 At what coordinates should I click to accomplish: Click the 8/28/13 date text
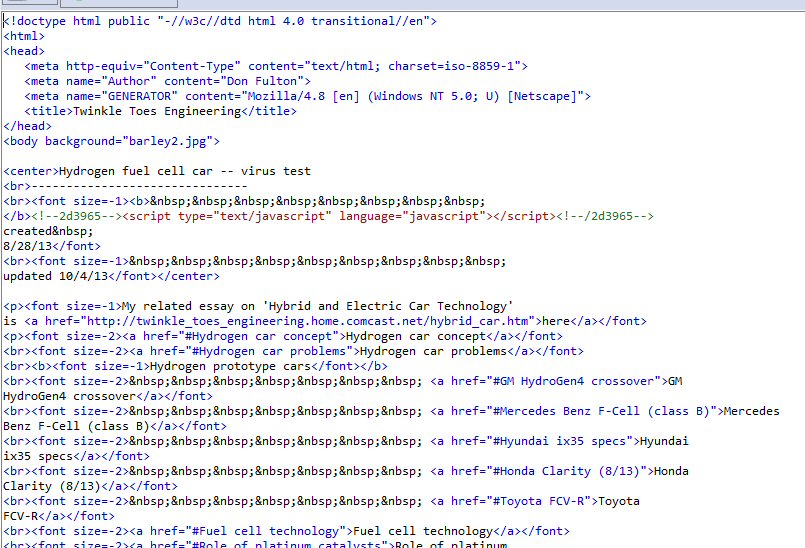27,246
